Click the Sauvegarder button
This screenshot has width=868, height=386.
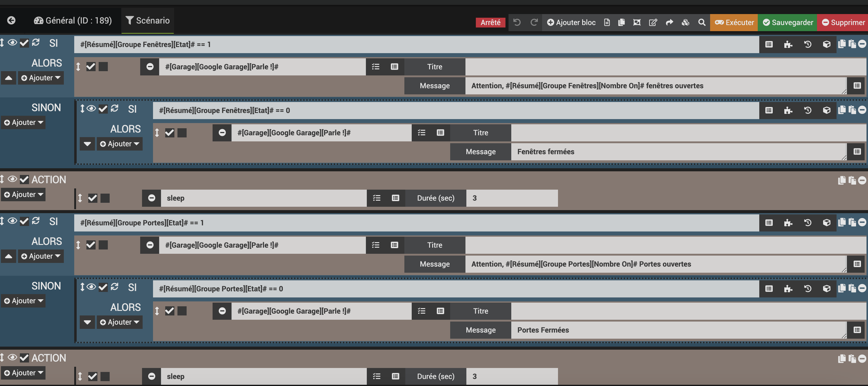(787, 23)
